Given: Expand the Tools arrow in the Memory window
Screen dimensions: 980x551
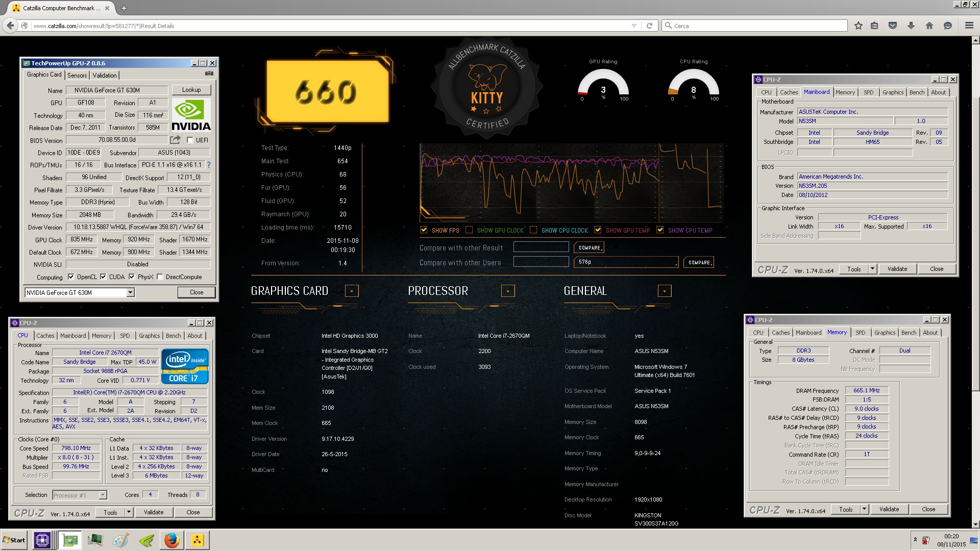Looking at the screenshot, I should point(864,509).
